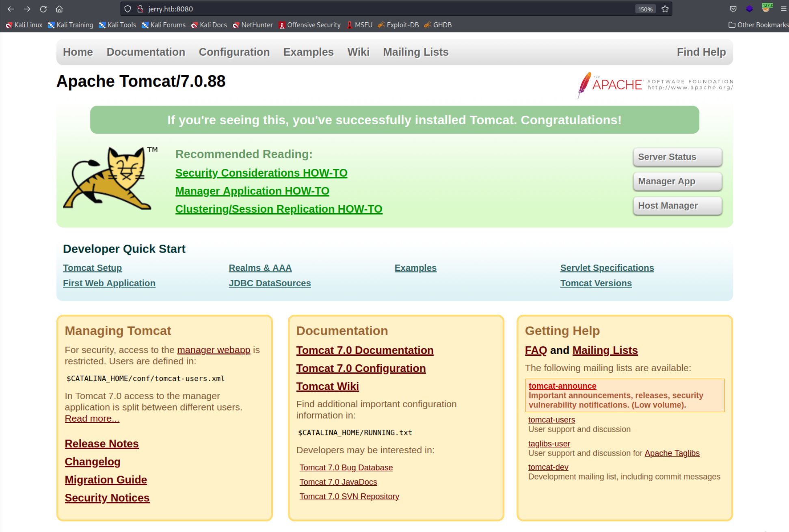Open the First Web Application link
Screen dimensions: 789x532
point(109,283)
